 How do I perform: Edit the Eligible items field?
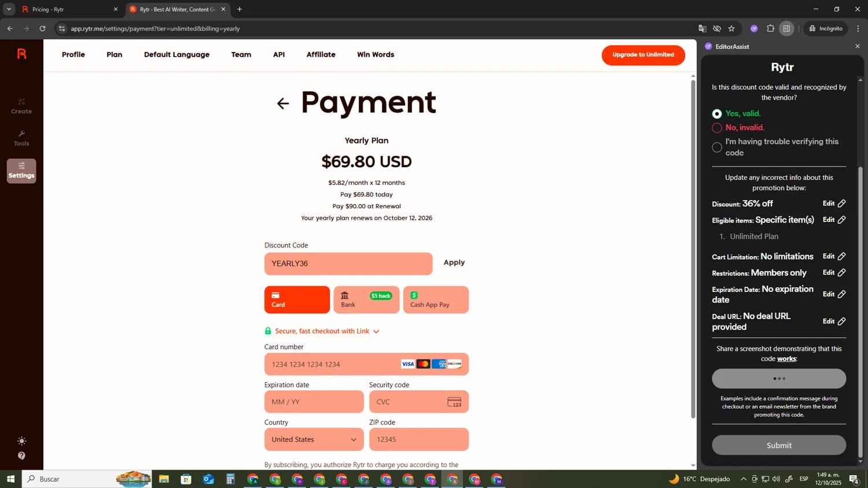[834, 220]
